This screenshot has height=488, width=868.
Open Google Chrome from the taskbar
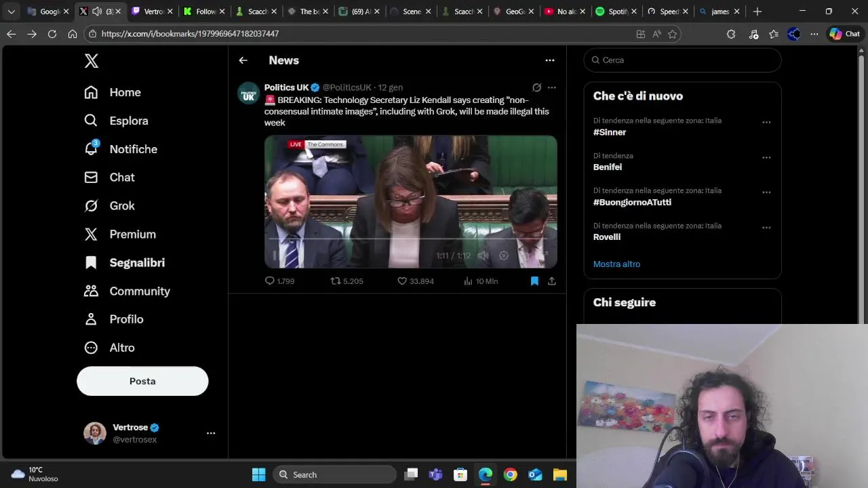pos(510,474)
